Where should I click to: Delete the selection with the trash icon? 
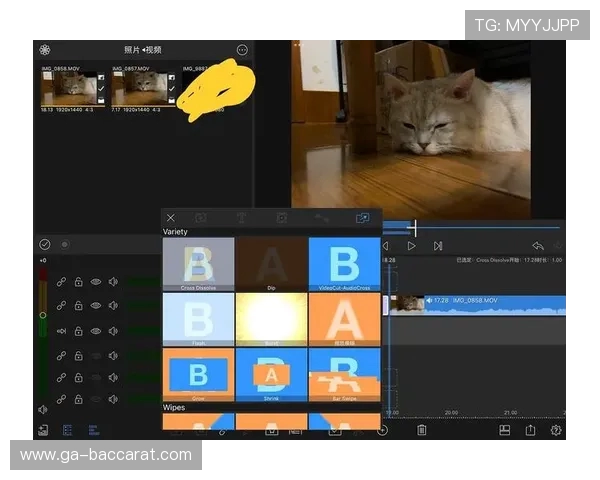(422, 430)
